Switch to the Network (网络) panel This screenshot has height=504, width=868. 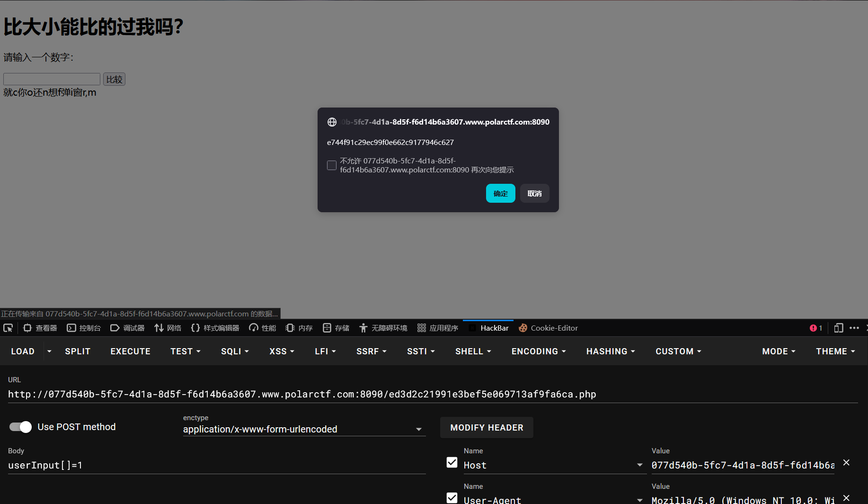click(168, 328)
